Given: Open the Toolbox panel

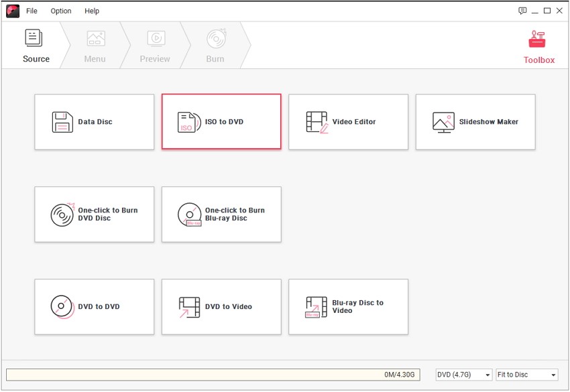Looking at the screenshot, I should 538,47.
